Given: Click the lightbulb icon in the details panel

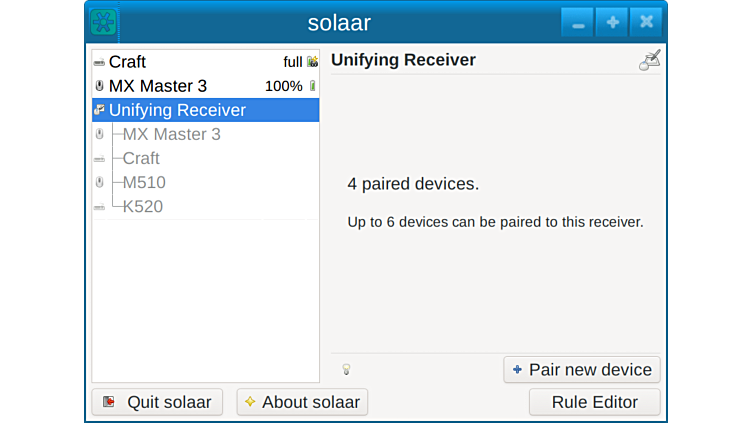Looking at the screenshot, I should click(346, 369).
